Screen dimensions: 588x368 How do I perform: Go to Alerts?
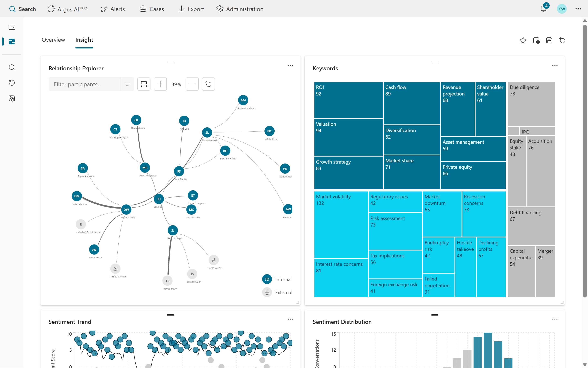point(113,9)
